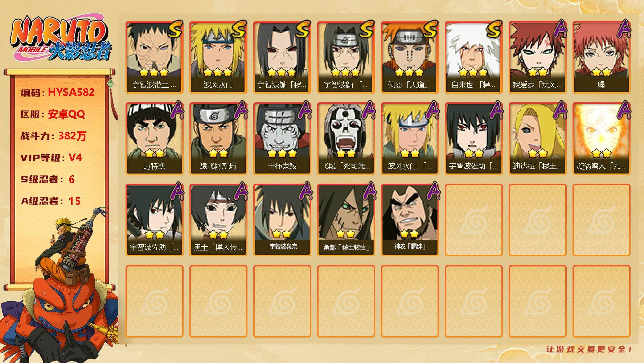
Task: Click the 迈特凯 character portrait
Action: (154, 138)
